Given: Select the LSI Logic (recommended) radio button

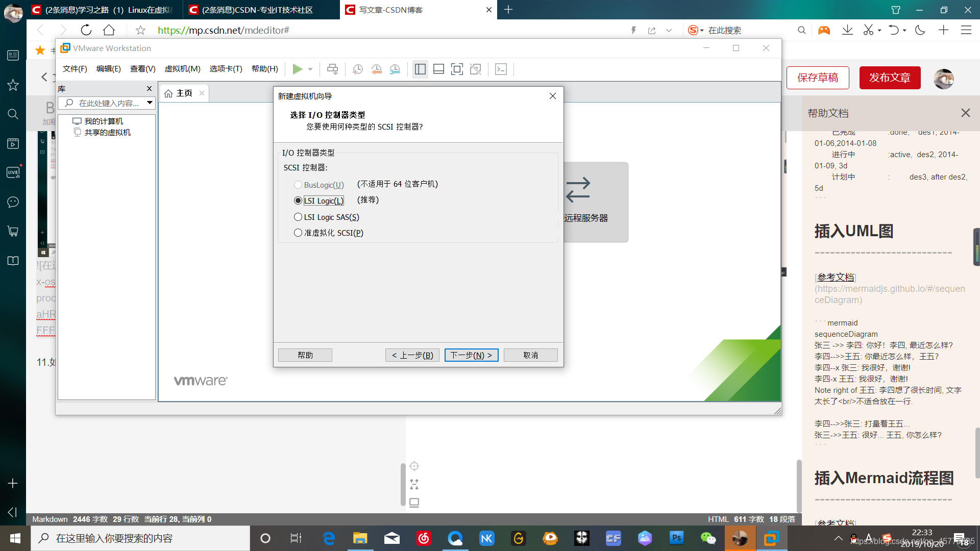Looking at the screenshot, I should tap(298, 201).
